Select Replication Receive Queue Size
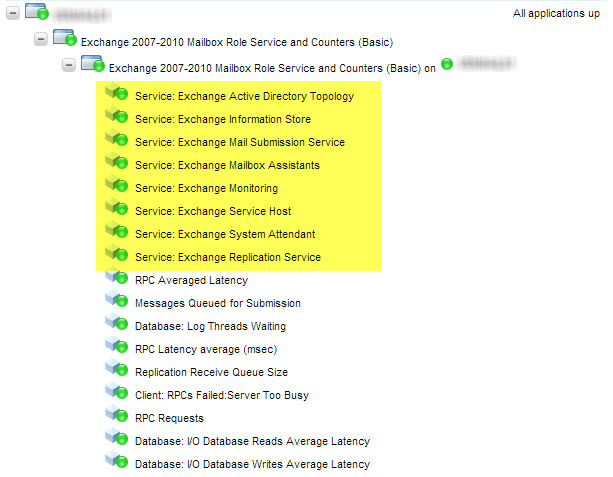The image size is (613, 477). click(x=212, y=372)
